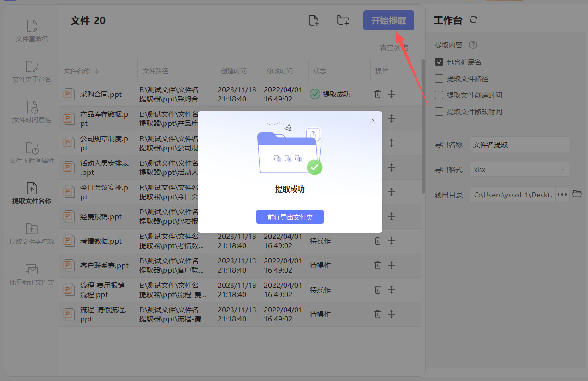Image resolution: width=588 pixels, height=381 pixels.
Task: Open output folder via folder icon
Action: tap(577, 194)
